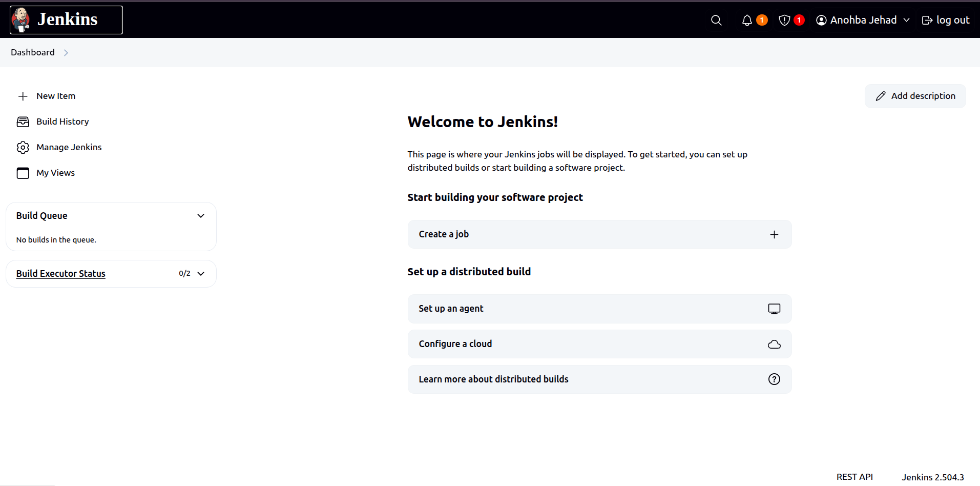Open Build Executor Status link

coord(60,274)
